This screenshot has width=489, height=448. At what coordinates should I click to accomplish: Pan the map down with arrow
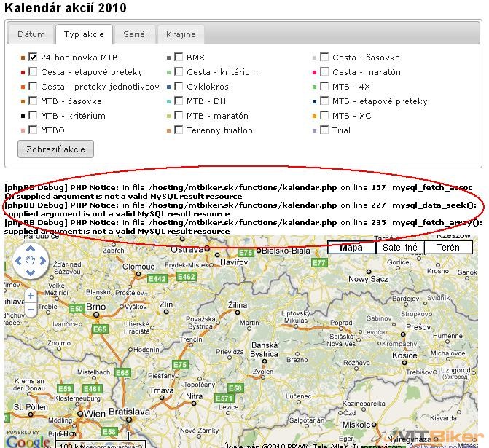(30, 272)
